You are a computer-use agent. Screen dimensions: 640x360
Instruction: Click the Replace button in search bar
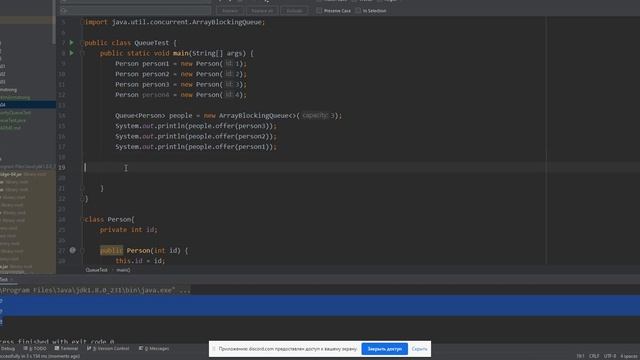click(230, 11)
